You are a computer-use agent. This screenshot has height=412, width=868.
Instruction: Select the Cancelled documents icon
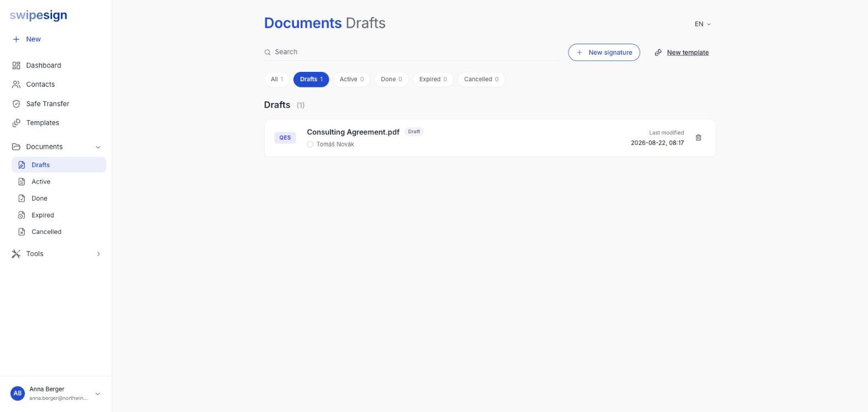22,232
